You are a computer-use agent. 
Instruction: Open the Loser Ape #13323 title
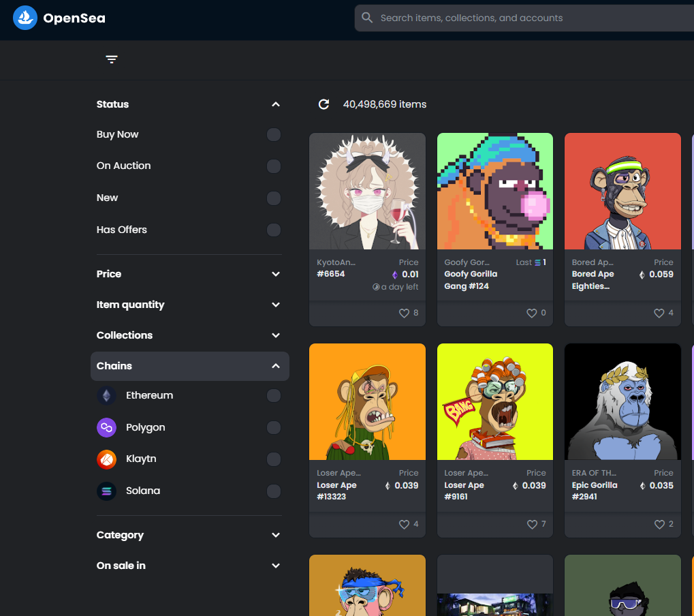click(336, 491)
